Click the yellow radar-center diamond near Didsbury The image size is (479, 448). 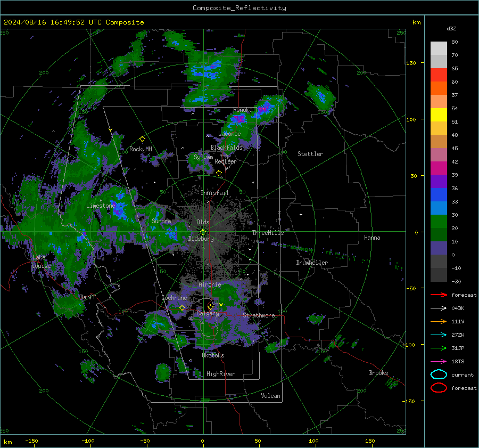(x=203, y=232)
